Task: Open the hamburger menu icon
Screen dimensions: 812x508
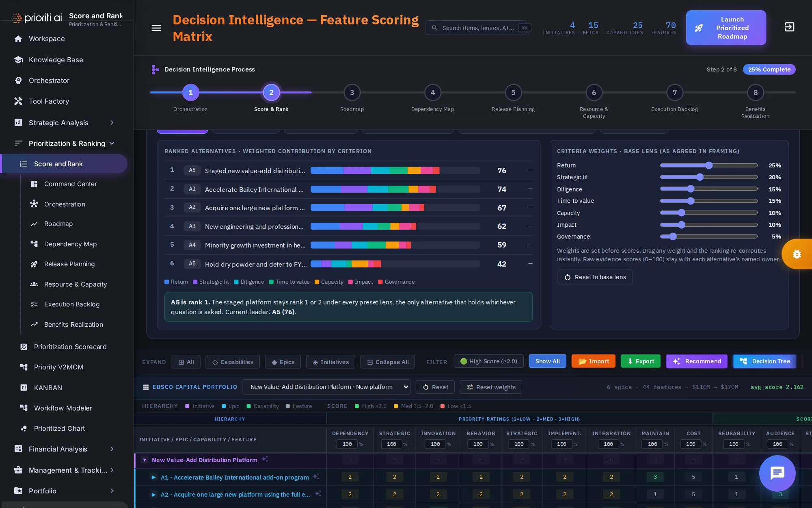Action: click(x=156, y=28)
